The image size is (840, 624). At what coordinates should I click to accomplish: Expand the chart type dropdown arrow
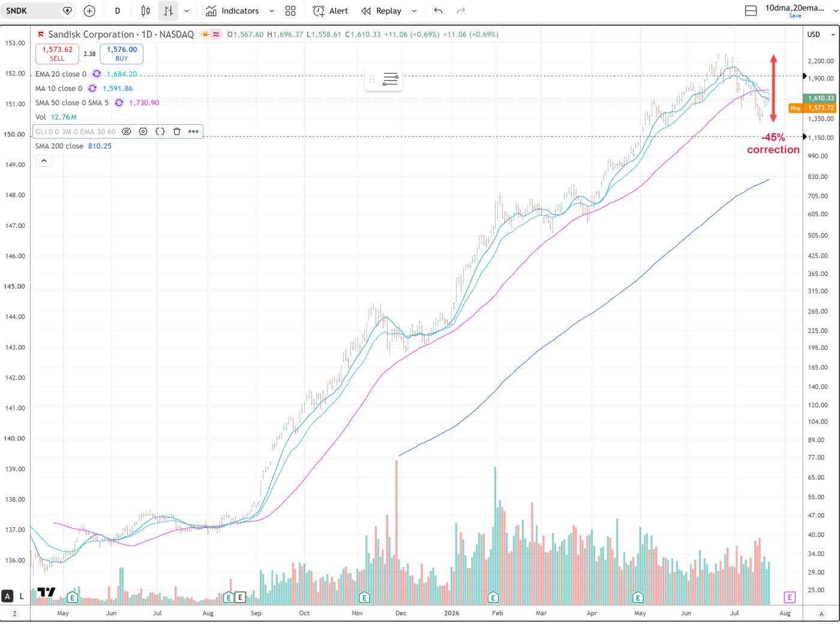[x=187, y=11]
